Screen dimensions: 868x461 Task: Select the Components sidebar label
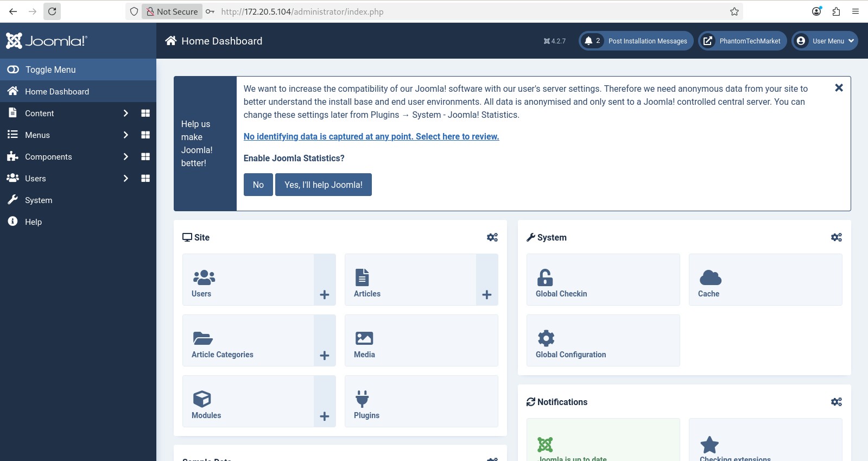coord(48,156)
